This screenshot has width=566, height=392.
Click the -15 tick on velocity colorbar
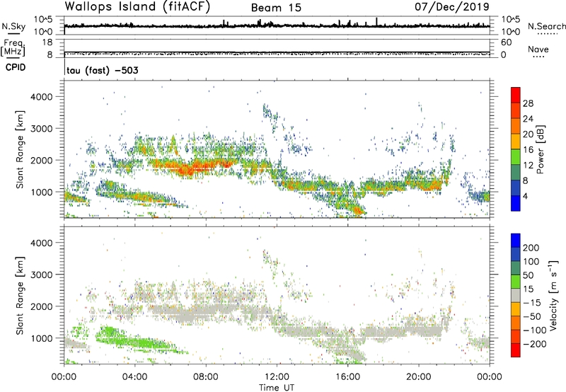(532, 302)
